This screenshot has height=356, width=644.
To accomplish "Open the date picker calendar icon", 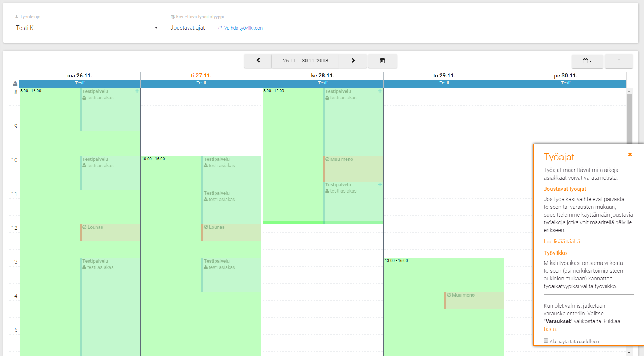I will [x=383, y=61].
